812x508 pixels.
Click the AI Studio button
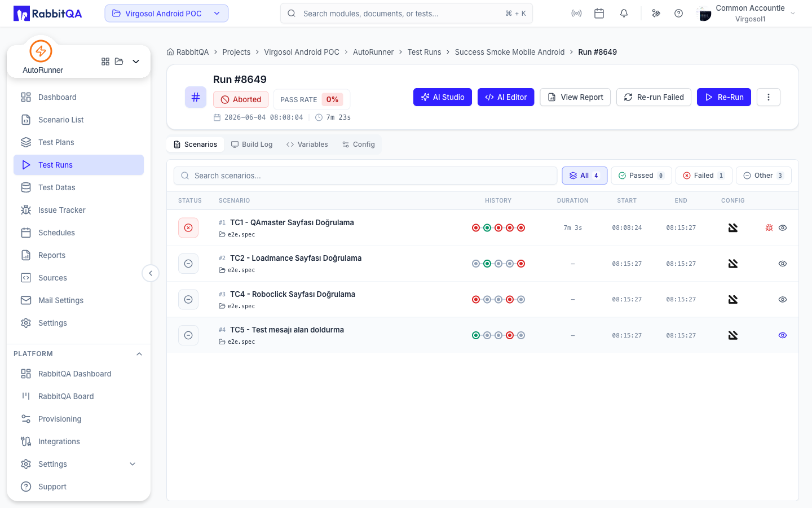tap(443, 97)
